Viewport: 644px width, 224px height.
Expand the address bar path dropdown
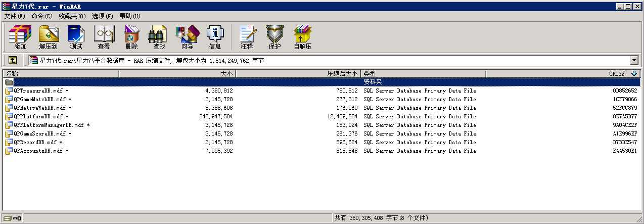pyautogui.click(x=634, y=61)
